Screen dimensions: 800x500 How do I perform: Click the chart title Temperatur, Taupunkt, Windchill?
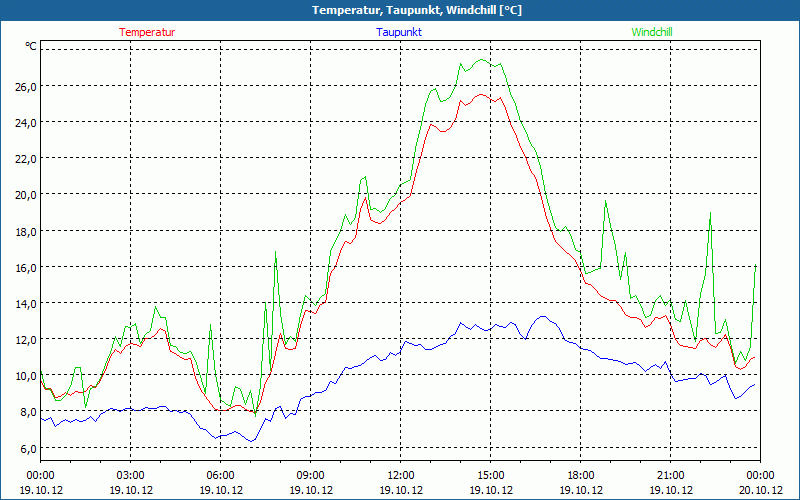pos(417,10)
